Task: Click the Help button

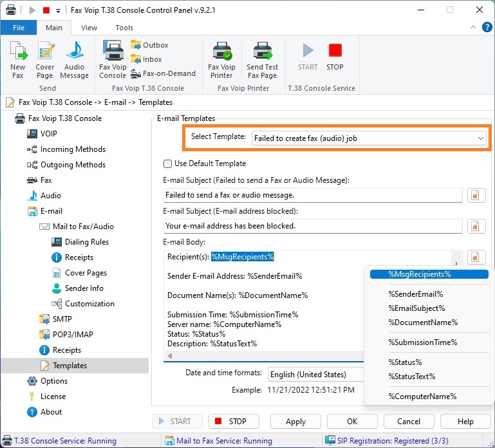Action: pyautogui.click(x=465, y=422)
